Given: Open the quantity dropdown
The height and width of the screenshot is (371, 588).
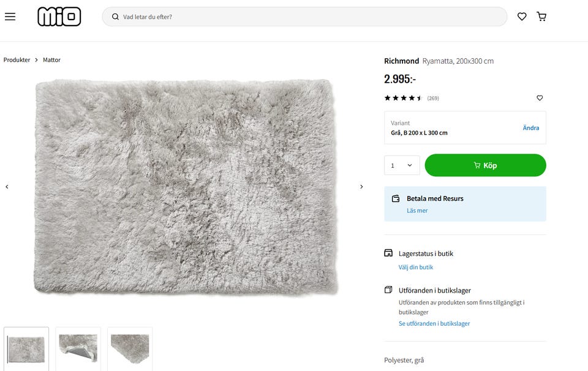Looking at the screenshot, I should [402, 165].
